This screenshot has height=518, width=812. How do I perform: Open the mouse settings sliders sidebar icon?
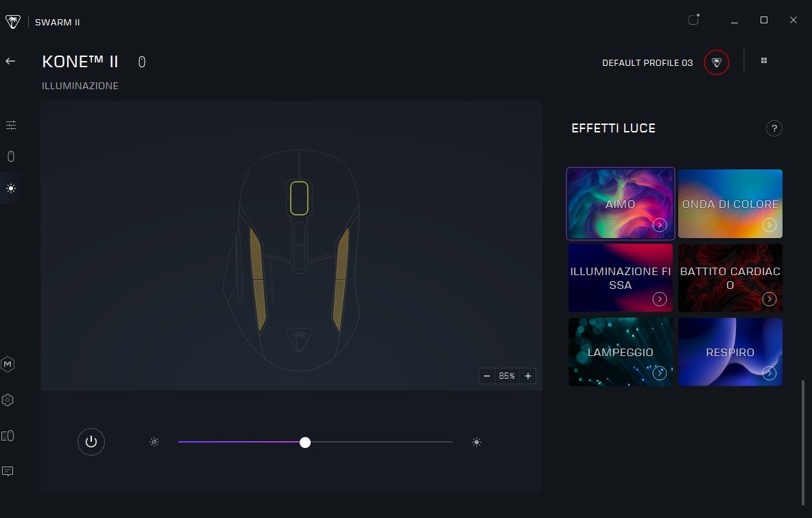point(10,126)
